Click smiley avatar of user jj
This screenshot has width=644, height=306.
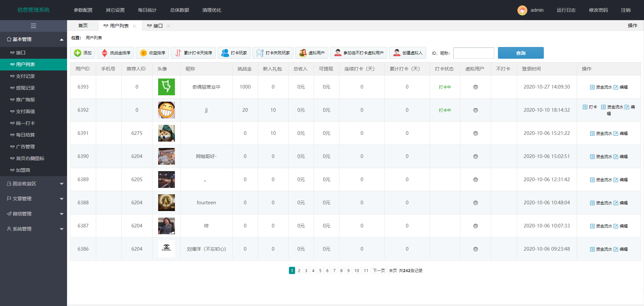pyautogui.click(x=167, y=110)
